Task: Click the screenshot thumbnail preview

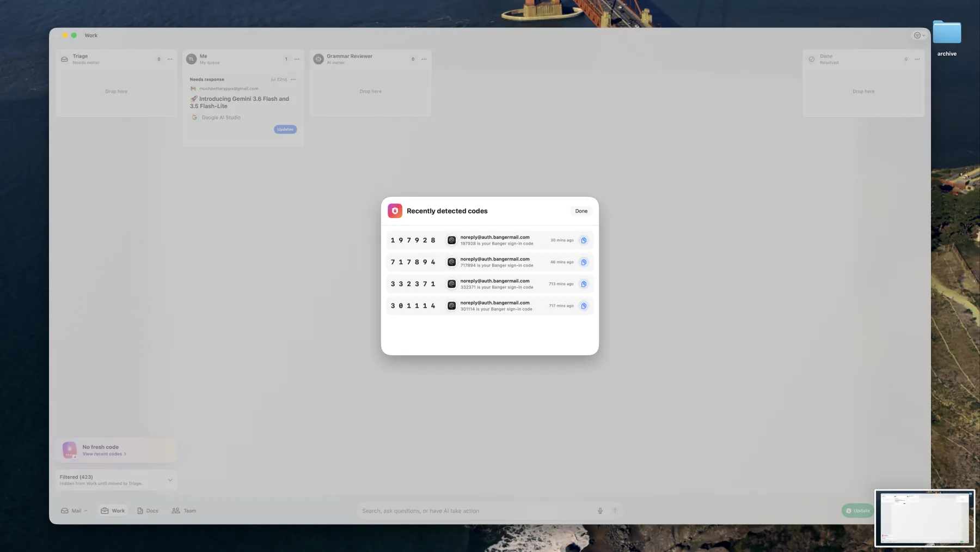Action: click(924, 518)
